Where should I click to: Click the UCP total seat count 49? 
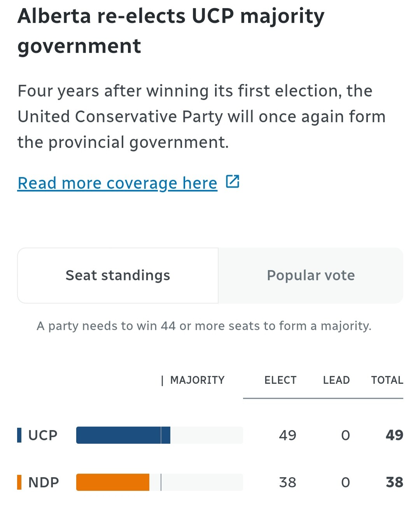coord(394,435)
